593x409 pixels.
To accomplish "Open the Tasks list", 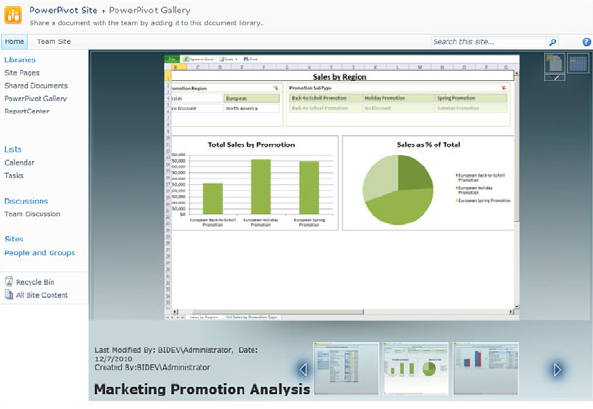I will [14, 176].
